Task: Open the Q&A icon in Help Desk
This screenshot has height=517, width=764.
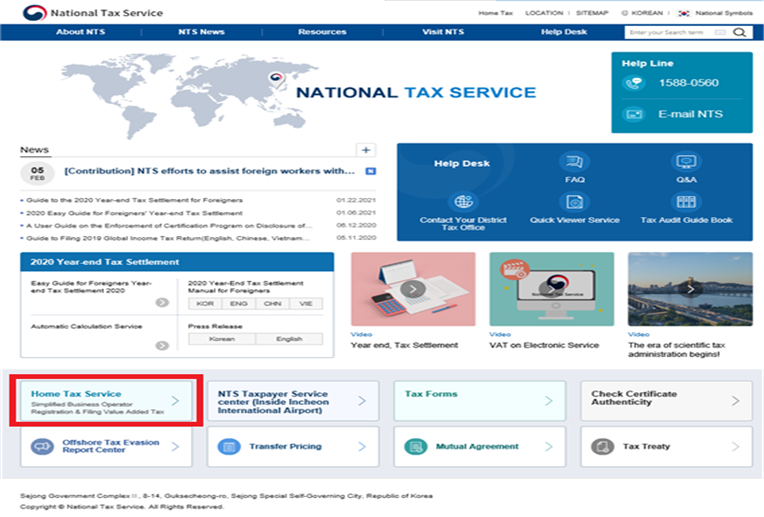Action: click(686, 161)
